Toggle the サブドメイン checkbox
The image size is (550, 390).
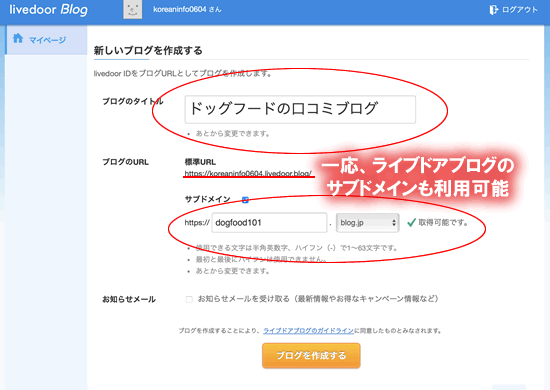[245, 200]
